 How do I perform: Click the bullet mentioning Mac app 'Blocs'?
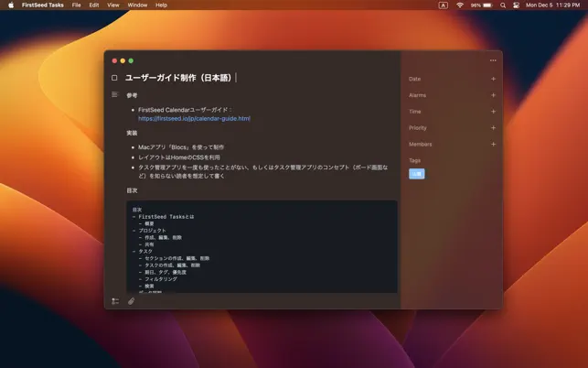[181, 147]
